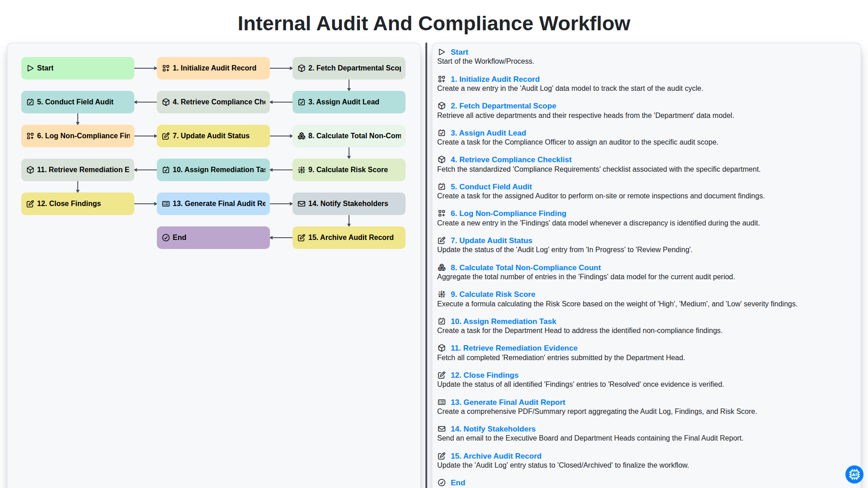This screenshot has width=868, height=488.
Task: Click the check-circle icon beside the End list heading
Action: pyautogui.click(x=442, y=483)
